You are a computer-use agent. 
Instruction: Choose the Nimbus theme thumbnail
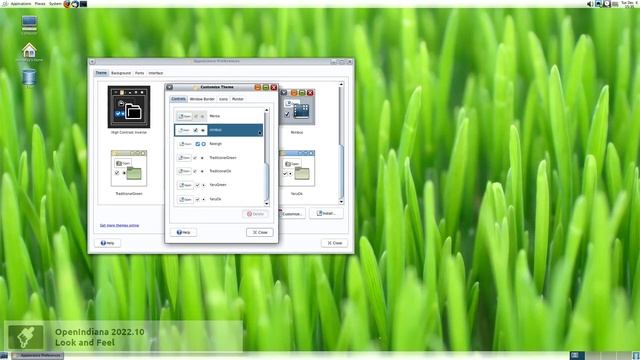[297, 107]
